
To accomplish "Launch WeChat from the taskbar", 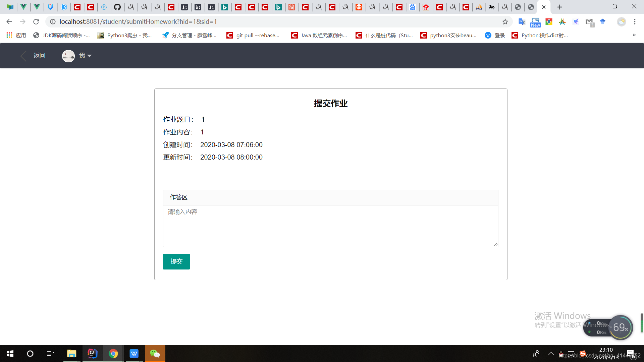I will [155, 353].
